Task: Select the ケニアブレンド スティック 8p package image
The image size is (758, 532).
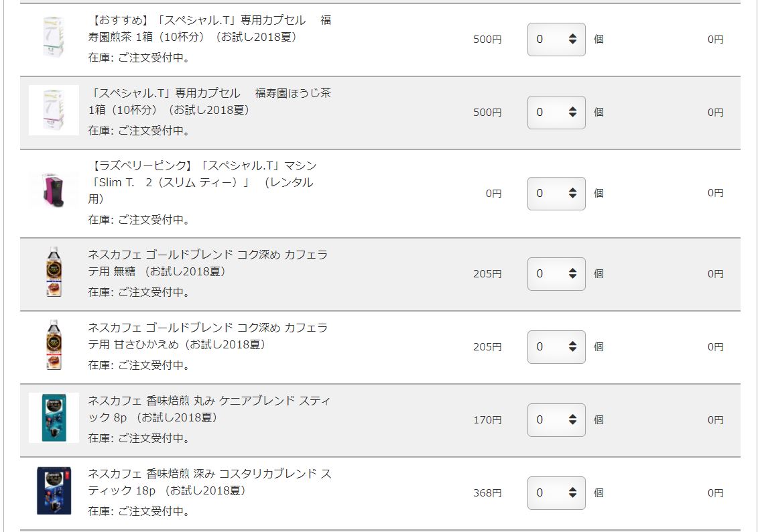Action: pyautogui.click(x=54, y=417)
